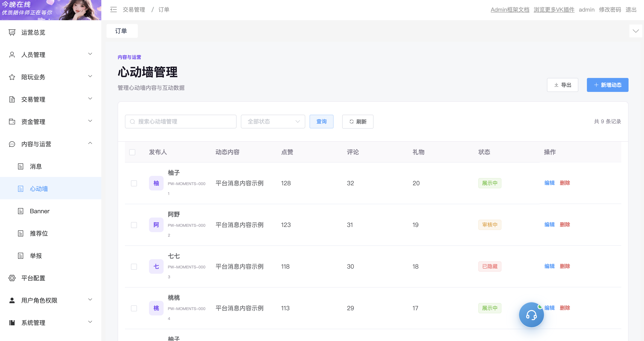Open the tabs dropdown arrow at top right

(x=636, y=31)
